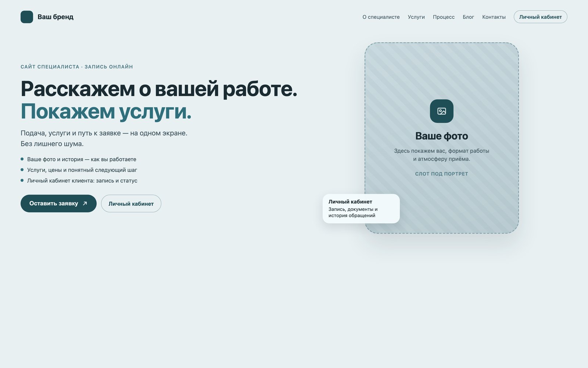Click the 'СЛОТ ПОД ПОРТРЕТ' label

point(442,174)
